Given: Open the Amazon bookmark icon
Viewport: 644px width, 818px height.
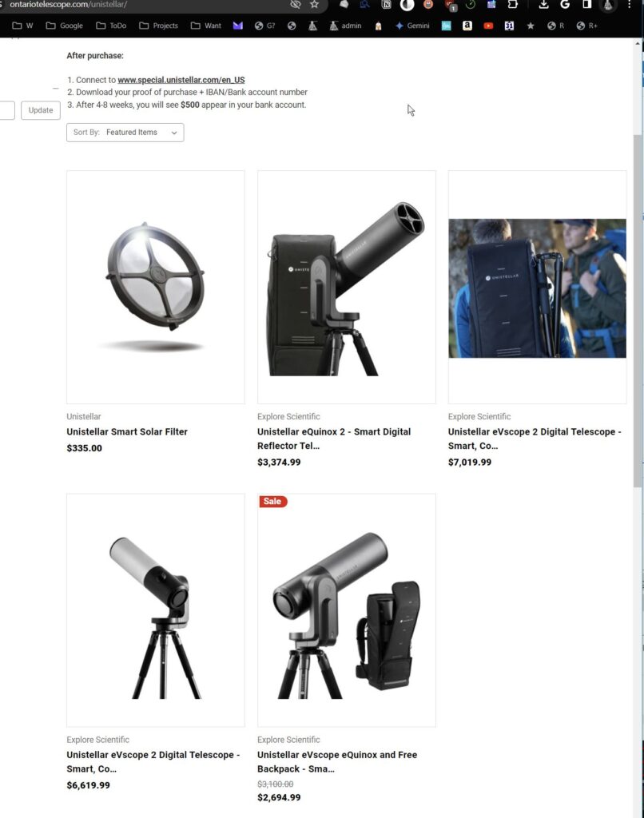Looking at the screenshot, I should (467, 26).
